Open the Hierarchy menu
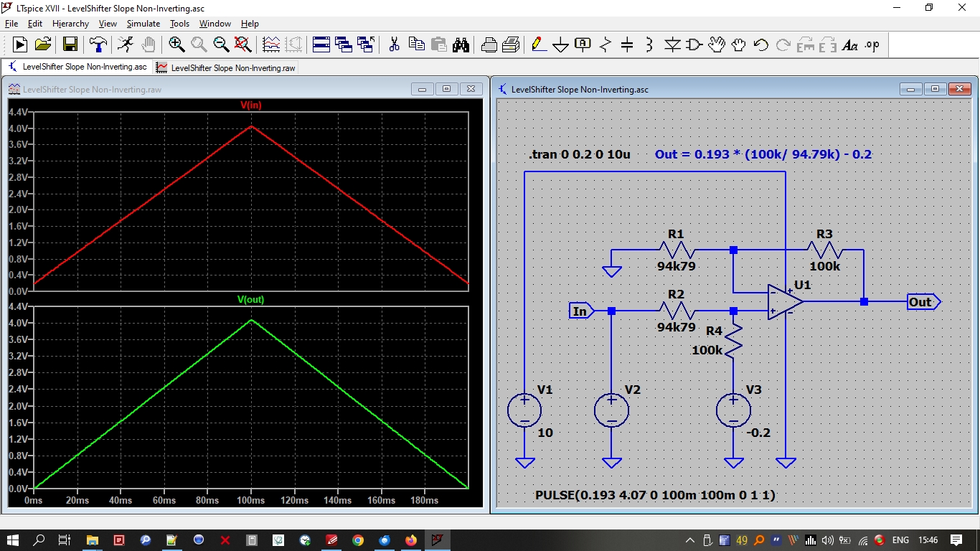980x551 pixels. click(70, 24)
